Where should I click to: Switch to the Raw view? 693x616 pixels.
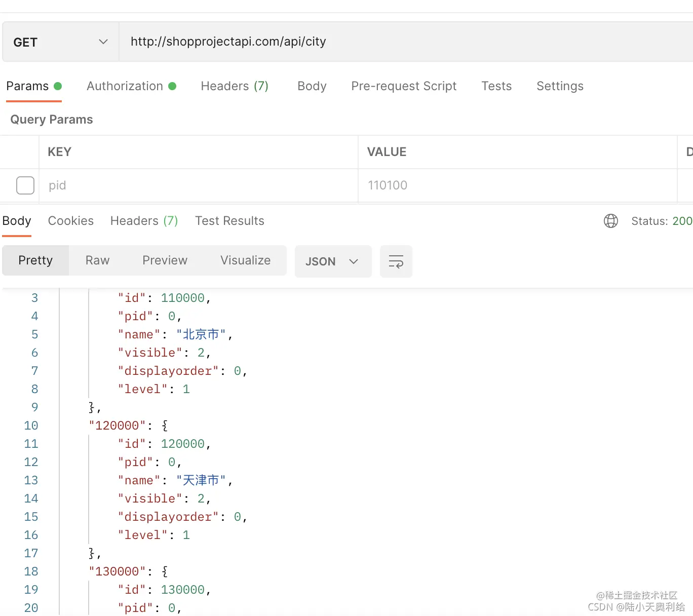[x=97, y=260]
